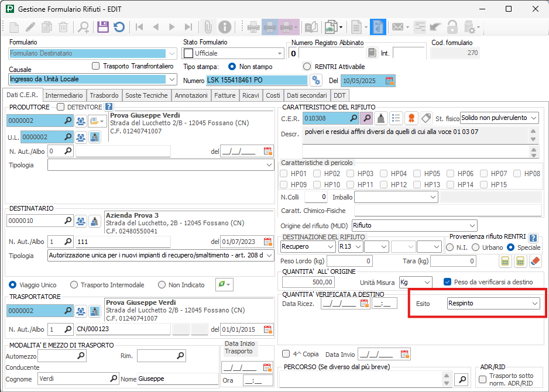Click the paperclip attachments icon
Image resolution: width=549 pixels, height=392 pixels.
pyautogui.click(x=208, y=27)
